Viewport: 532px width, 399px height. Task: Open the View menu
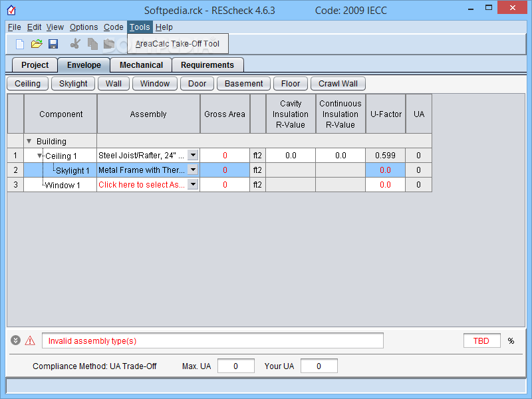click(x=55, y=27)
